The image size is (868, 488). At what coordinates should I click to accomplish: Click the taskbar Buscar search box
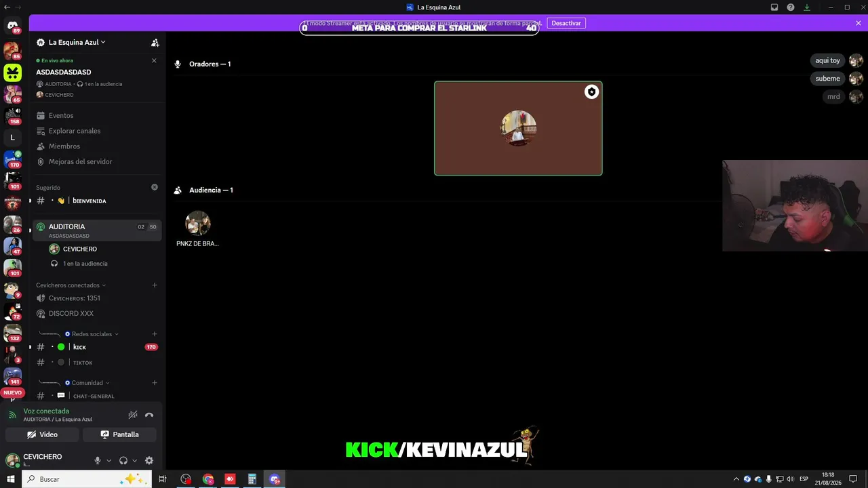(86, 479)
